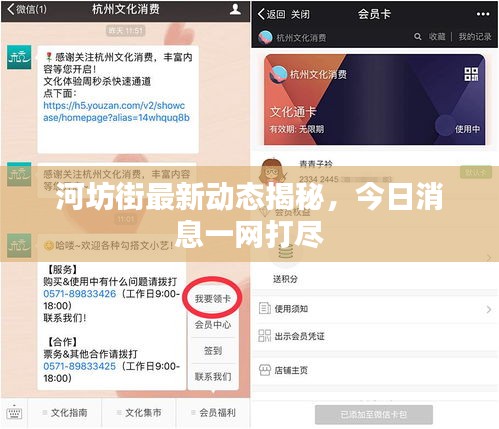Screen dimensions: 499x429
Task: Open the account profile person icon
Action: 235,9
